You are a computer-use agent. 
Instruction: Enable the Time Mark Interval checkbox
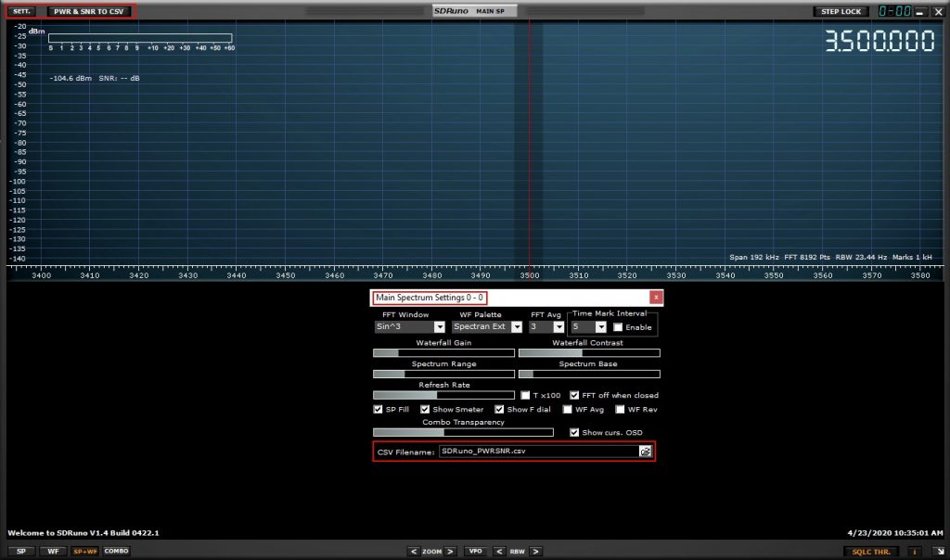[x=619, y=327]
